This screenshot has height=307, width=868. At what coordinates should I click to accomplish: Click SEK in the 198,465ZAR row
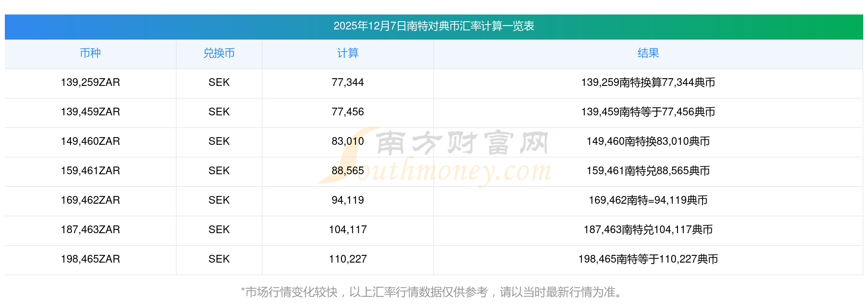(219, 259)
